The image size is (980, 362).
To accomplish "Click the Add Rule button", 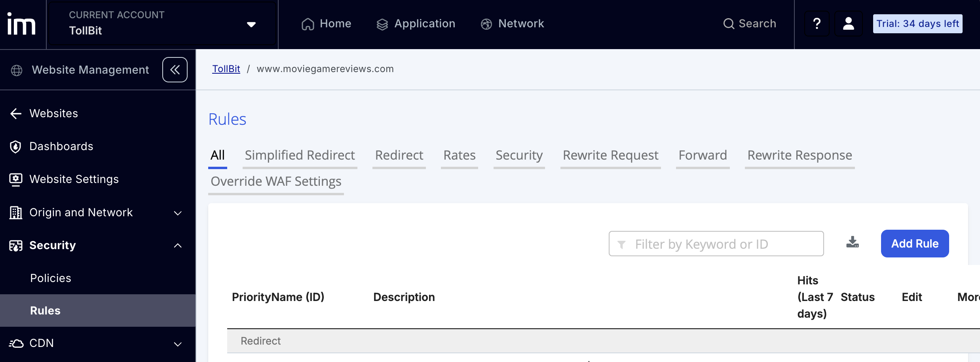I will point(915,243).
